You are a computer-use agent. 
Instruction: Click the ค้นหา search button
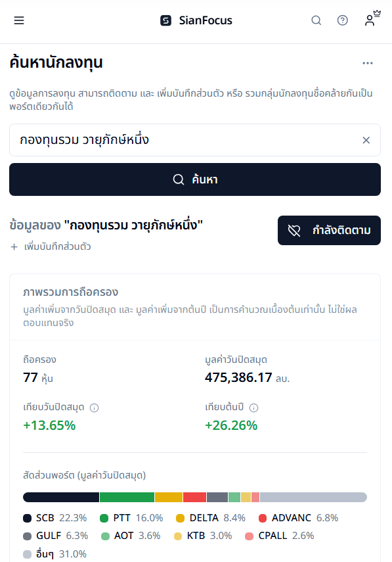[x=195, y=179]
